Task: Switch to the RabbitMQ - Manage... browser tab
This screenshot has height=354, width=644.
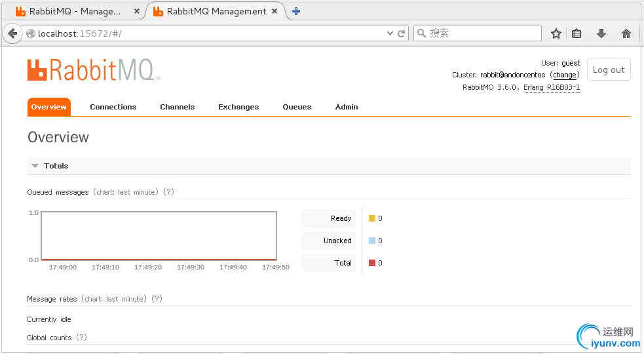Action: click(74, 12)
